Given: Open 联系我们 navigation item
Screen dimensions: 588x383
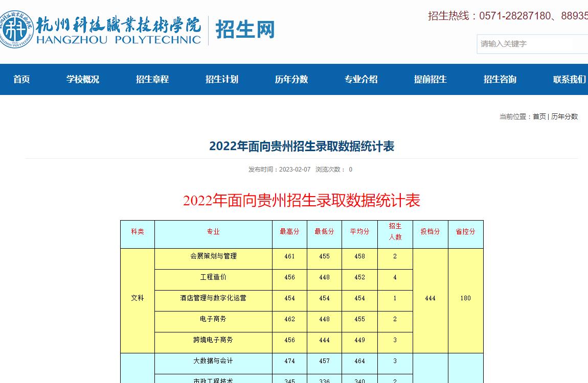Looking at the screenshot, I should click(570, 79).
